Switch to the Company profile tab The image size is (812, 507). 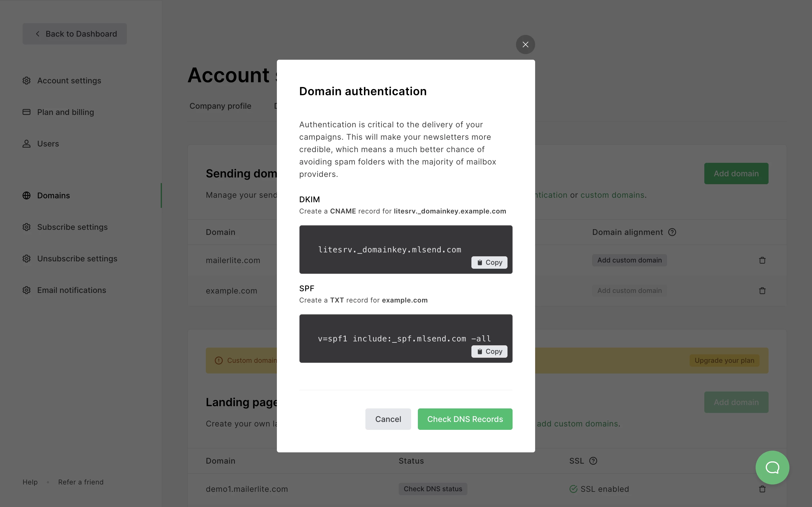[220, 106]
